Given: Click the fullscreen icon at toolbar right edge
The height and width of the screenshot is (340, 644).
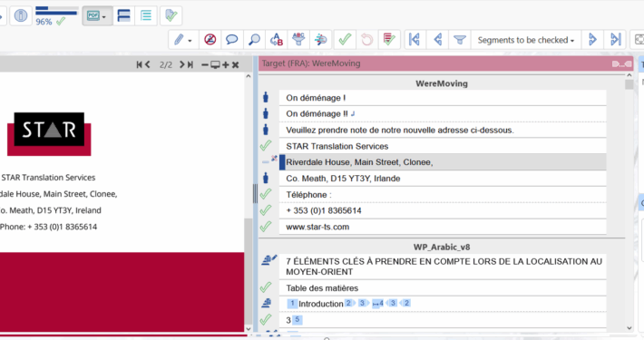Looking at the screenshot, I should pyautogui.click(x=639, y=40).
